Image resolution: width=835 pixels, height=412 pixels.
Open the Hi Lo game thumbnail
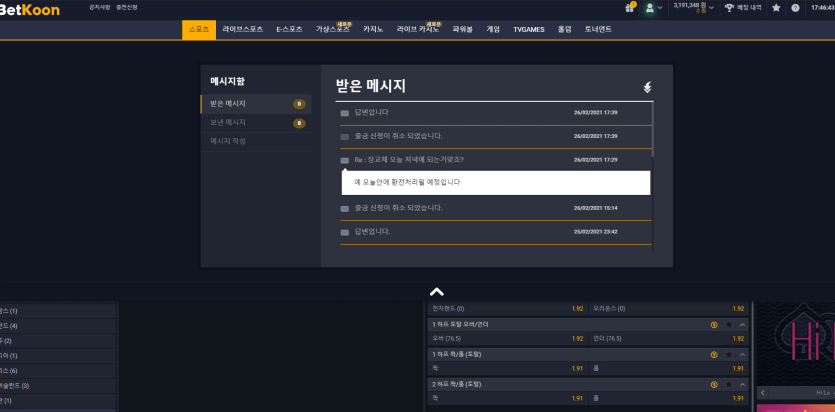pos(796,344)
